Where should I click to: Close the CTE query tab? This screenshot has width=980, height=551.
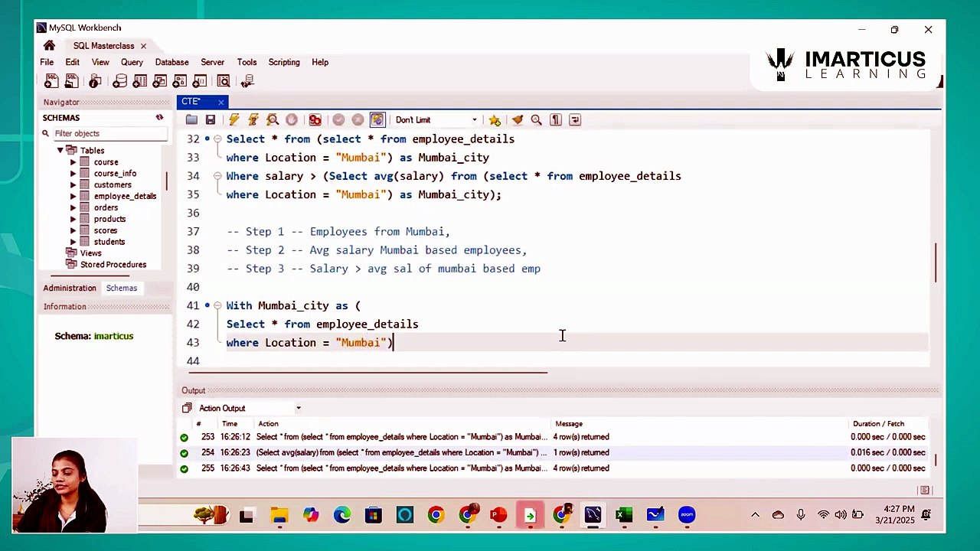pos(220,102)
